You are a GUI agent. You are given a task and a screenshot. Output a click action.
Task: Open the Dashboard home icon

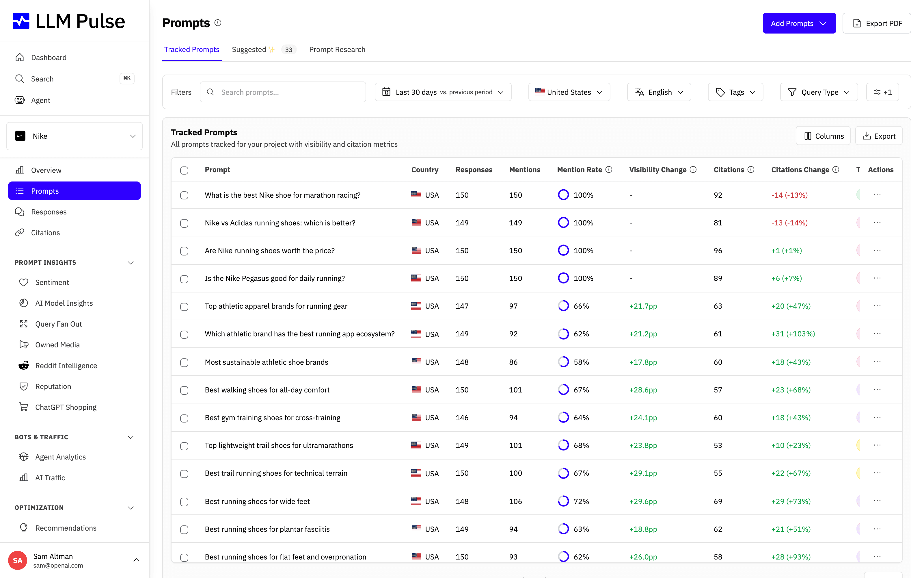pyautogui.click(x=19, y=57)
